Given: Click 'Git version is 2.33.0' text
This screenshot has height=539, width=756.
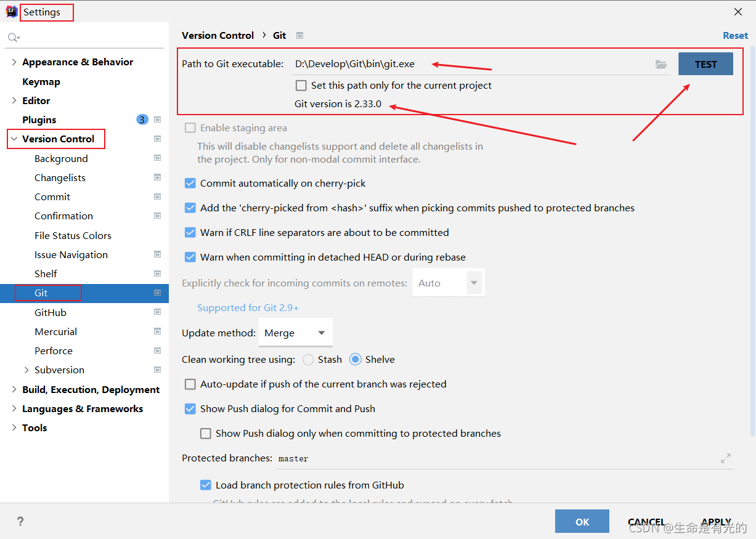Looking at the screenshot, I should click(x=338, y=103).
